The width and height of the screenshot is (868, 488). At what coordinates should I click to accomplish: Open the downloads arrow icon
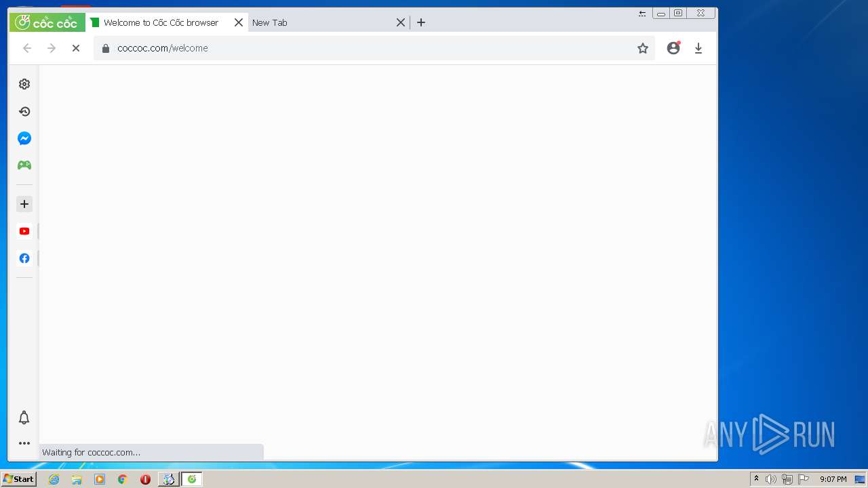(x=698, y=48)
